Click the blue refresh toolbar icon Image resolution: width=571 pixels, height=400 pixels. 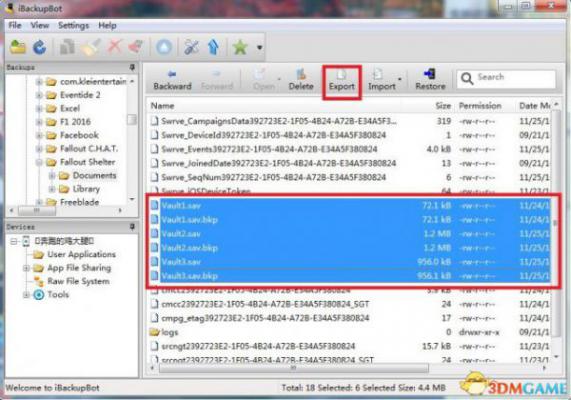(40, 47)
